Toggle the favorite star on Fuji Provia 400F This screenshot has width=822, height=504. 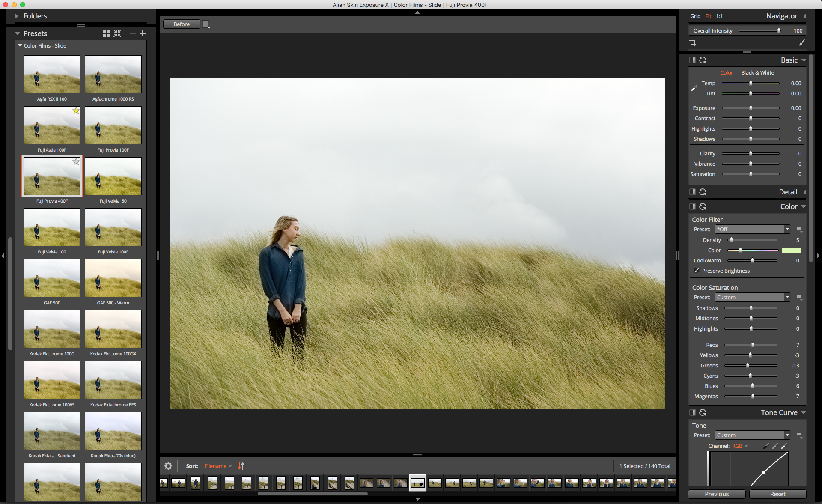point(76,162)
